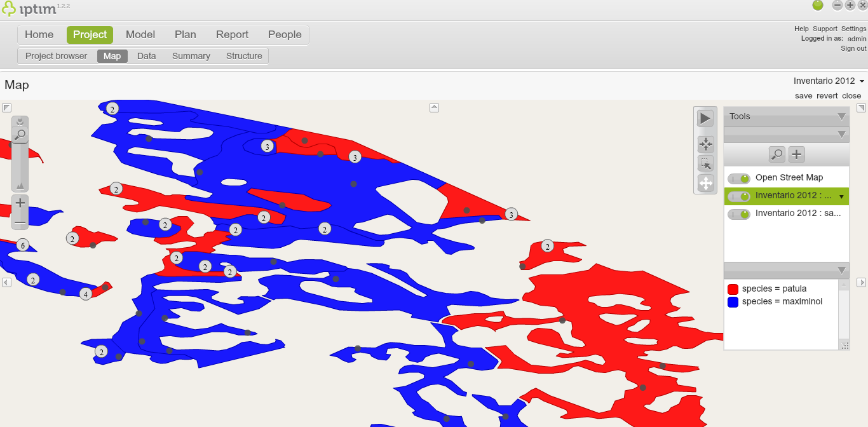The width and height of the screenshot is (868, 427).
Task: Select the pan map tool
Action: [705, 184]
